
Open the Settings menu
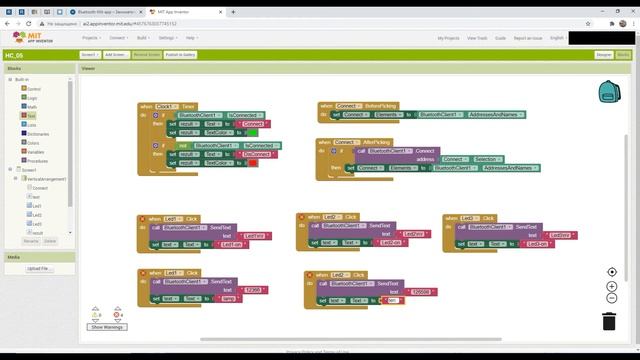[x=168, y=38]
